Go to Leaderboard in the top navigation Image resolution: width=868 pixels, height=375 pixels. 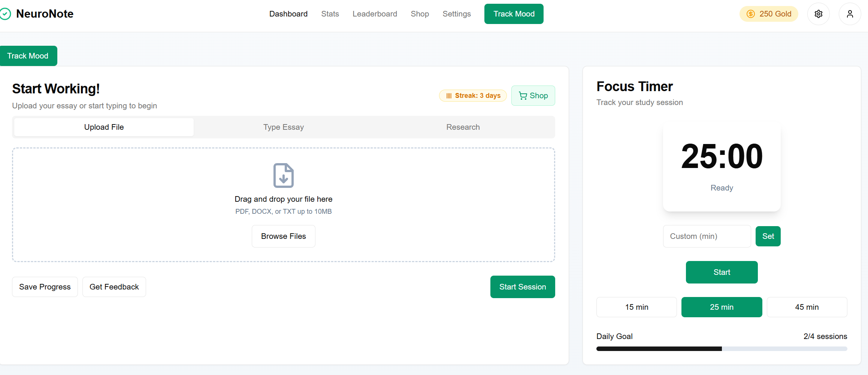point(375,14)
